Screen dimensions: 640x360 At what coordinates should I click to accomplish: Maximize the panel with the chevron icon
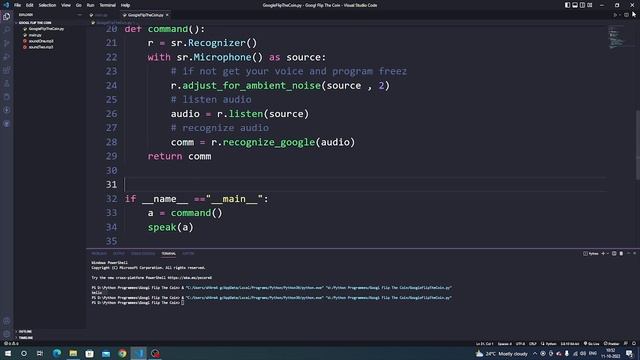629,253
